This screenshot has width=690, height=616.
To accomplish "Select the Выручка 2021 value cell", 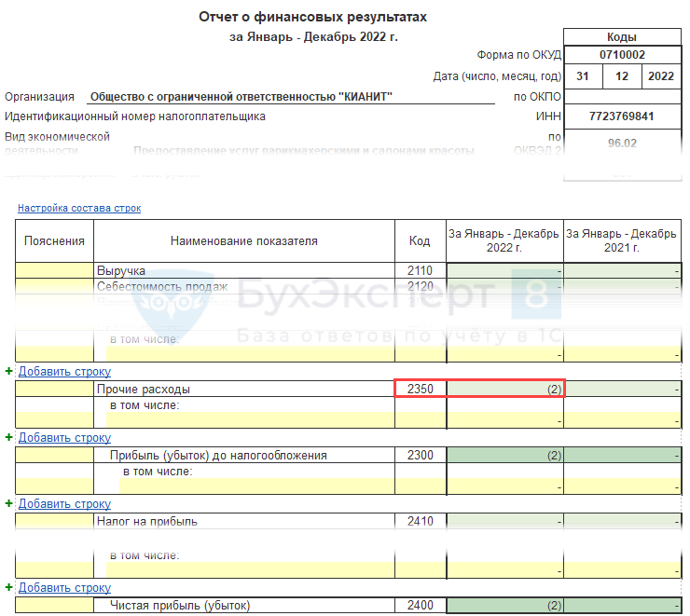I will 623,270.
